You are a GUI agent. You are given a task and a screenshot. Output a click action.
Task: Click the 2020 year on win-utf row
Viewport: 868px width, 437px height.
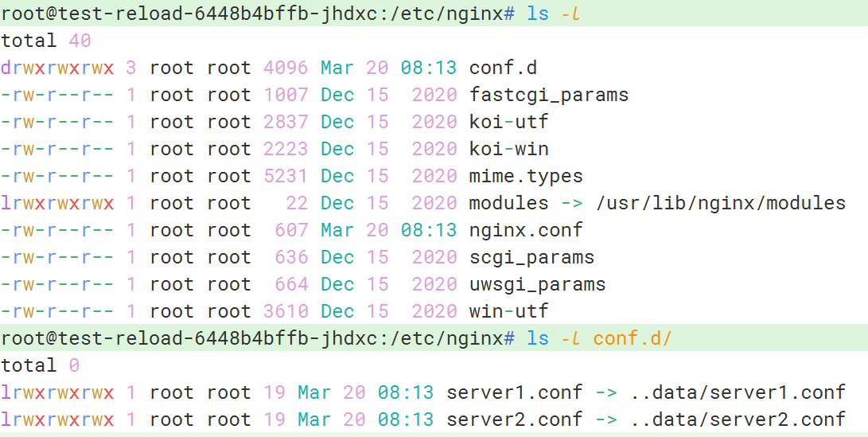[x=434, y=311]
